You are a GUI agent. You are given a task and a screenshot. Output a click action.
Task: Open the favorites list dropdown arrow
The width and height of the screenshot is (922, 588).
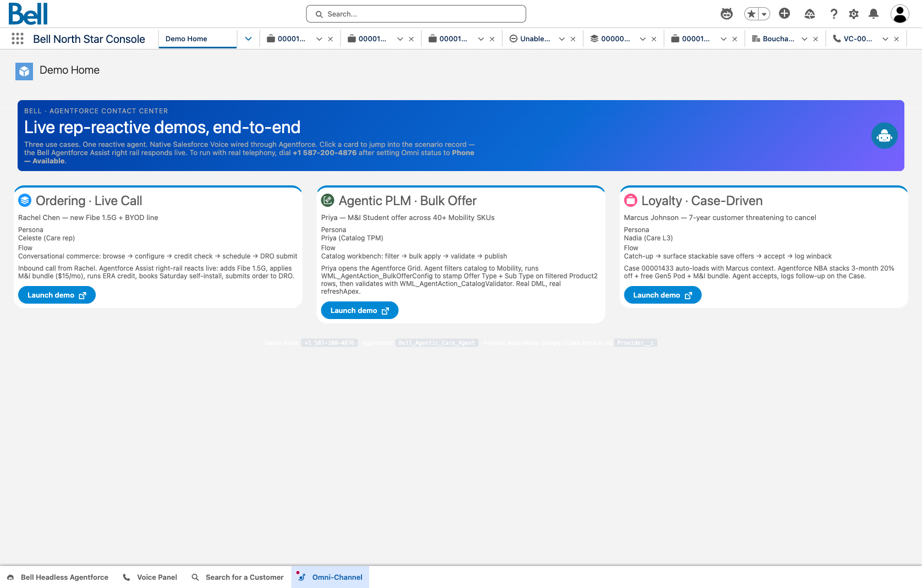(764, 14)
